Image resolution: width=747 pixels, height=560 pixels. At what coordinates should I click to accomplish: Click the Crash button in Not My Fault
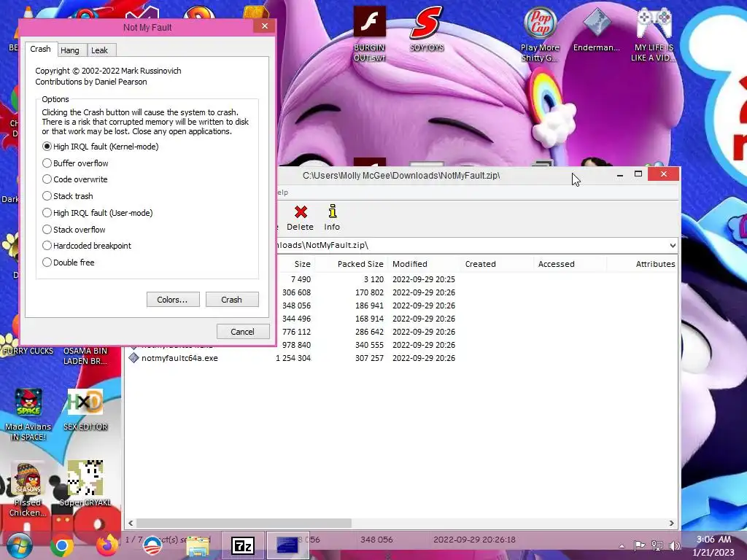[x=232, y=300]
